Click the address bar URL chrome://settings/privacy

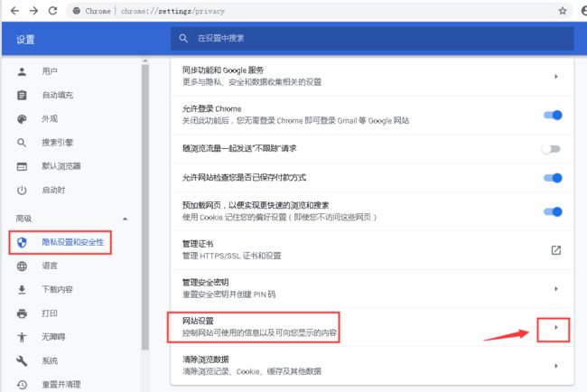point(172,11)
